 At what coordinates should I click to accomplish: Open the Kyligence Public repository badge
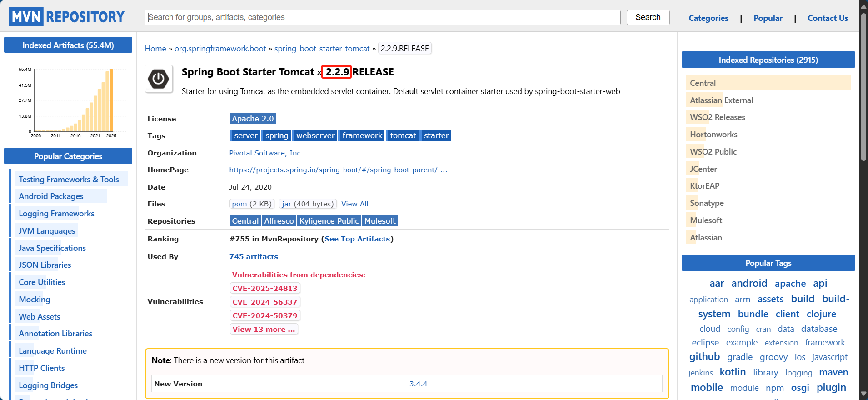click(x=329, y=221)
